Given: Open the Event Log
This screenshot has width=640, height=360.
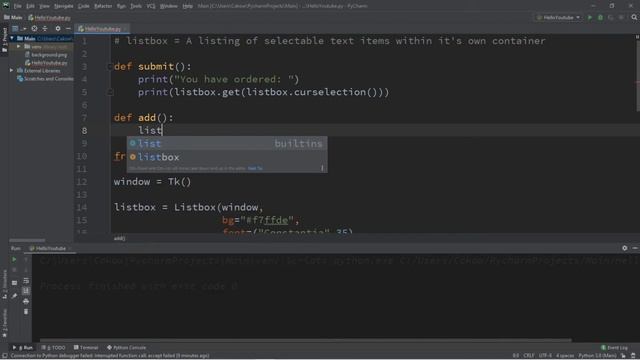Looking at the screenshot, I should pos(614,347).
